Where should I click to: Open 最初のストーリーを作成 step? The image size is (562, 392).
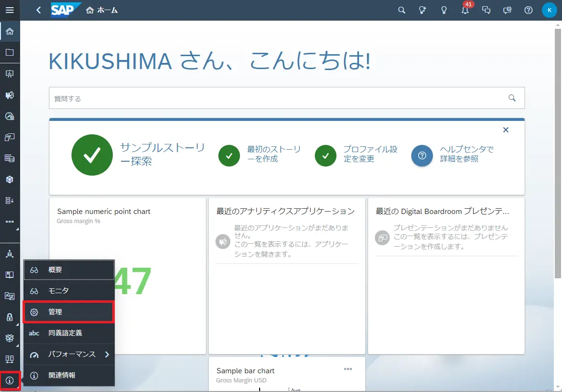[x=260, y=155]
